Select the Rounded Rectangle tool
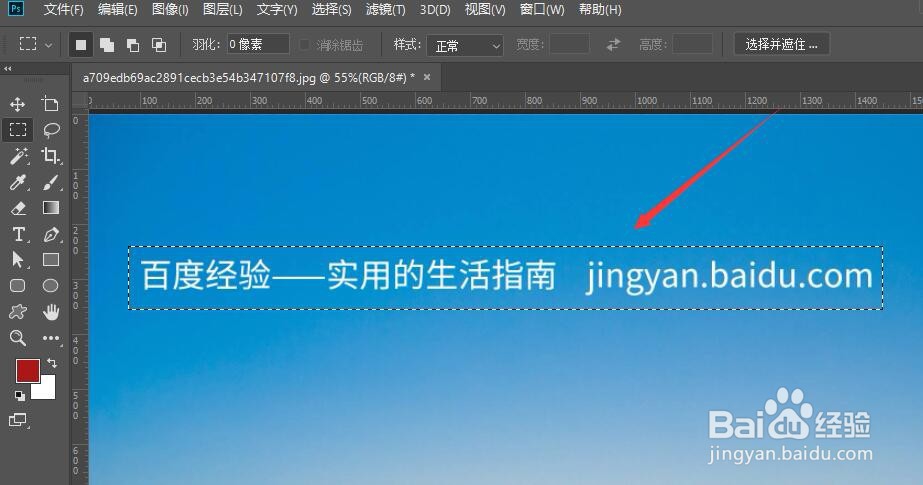 point(18,285)
